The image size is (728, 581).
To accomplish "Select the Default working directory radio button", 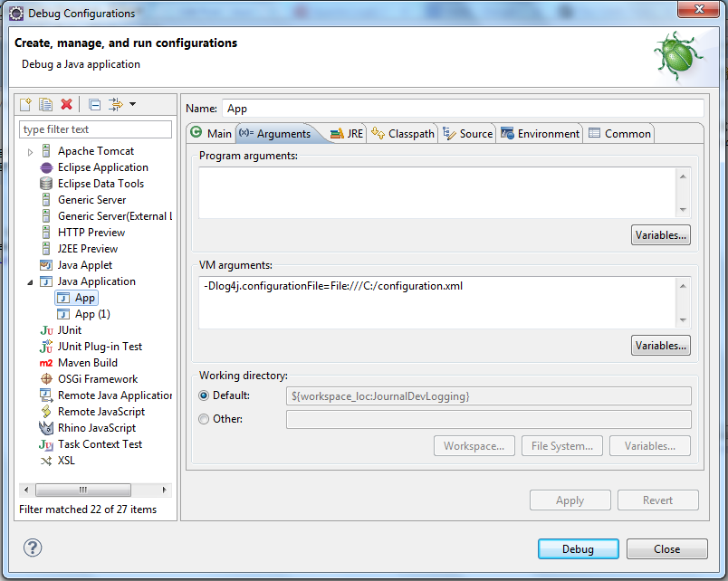I will pos(204,395).
